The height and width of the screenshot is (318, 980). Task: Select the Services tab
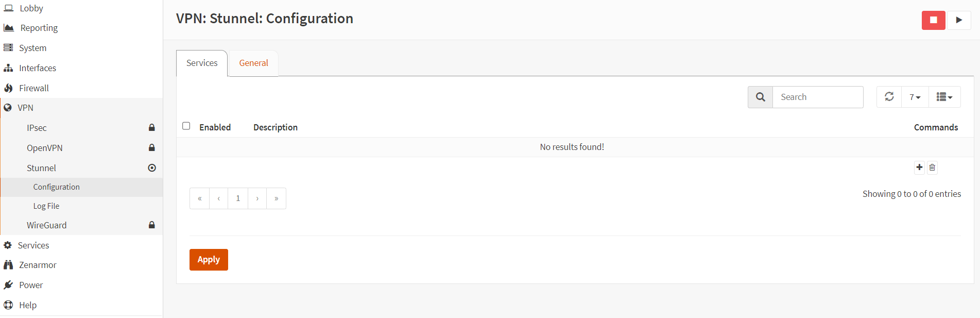coord(202,63)
